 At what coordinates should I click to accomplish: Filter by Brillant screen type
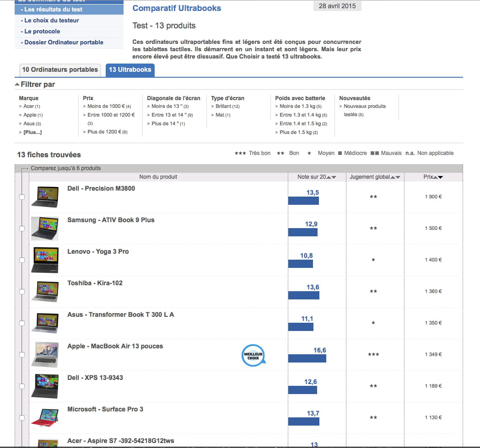[x=227, y=107]
